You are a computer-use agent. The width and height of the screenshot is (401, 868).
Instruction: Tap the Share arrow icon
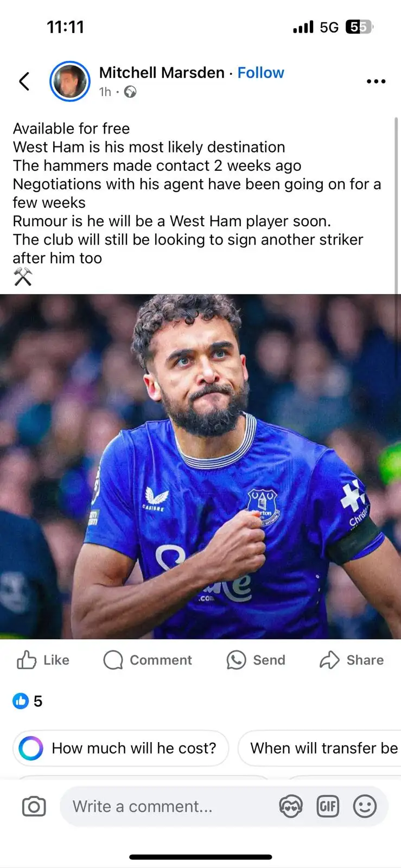click(329, 660)
